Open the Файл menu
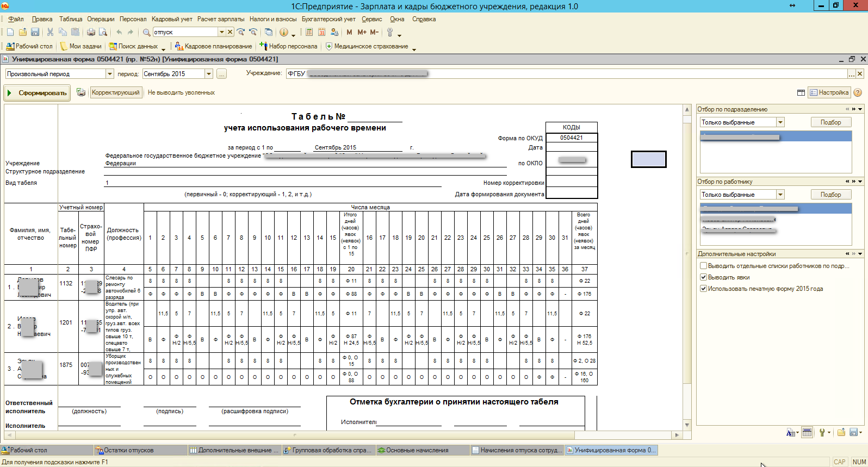 pos(15,19)
